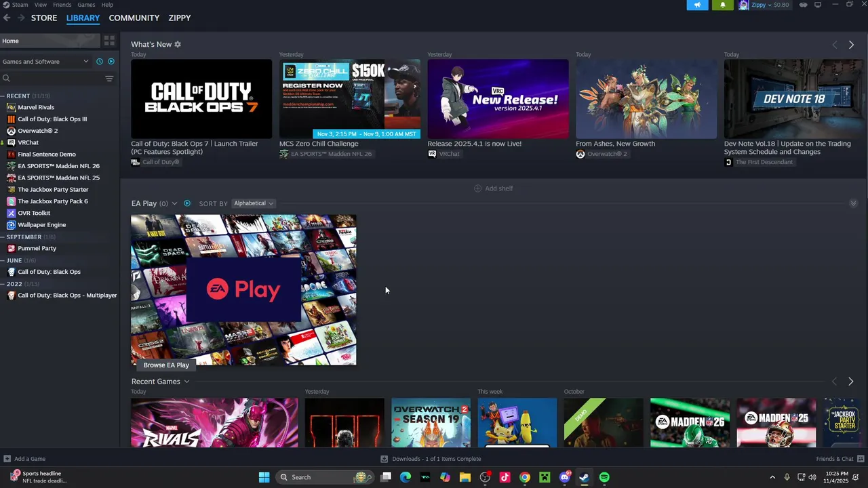Enter Big Picture mode monitor icon

[818, 5]
